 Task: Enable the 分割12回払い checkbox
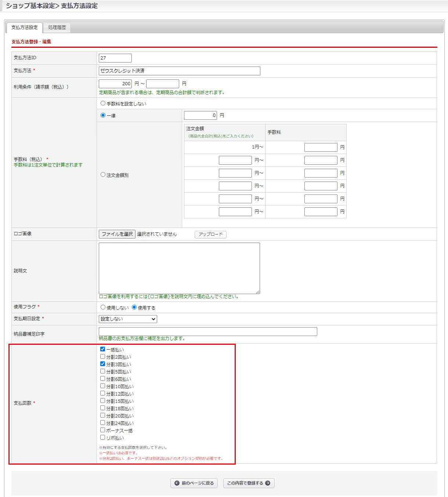pyautogui.click(x=103, y=393)
